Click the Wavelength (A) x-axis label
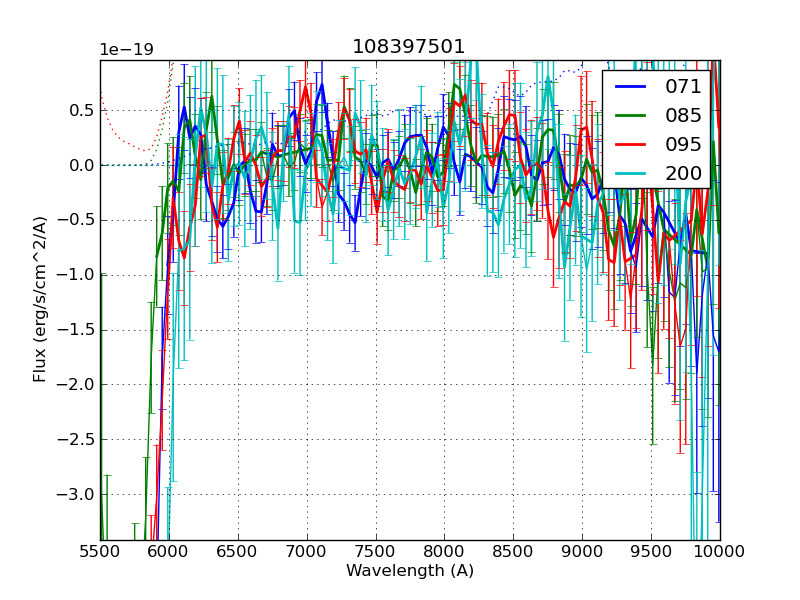The image size is (800, 600). [409, 571]
